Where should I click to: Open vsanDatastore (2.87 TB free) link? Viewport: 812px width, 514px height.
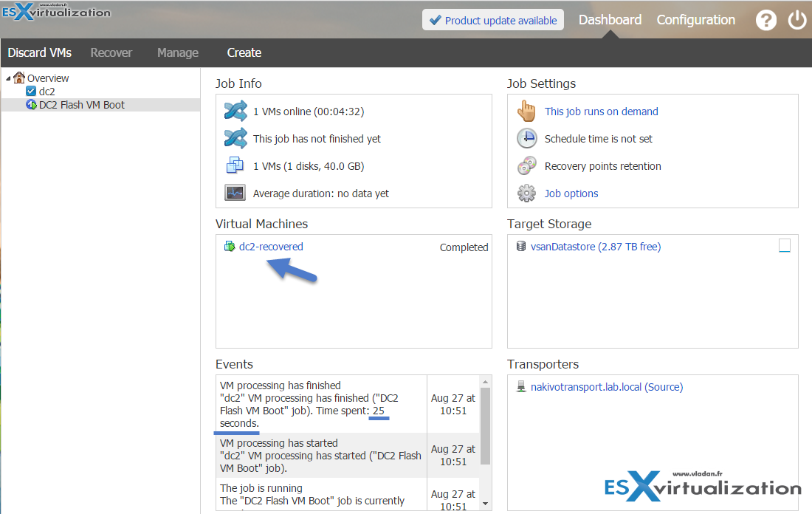point(596,247)
